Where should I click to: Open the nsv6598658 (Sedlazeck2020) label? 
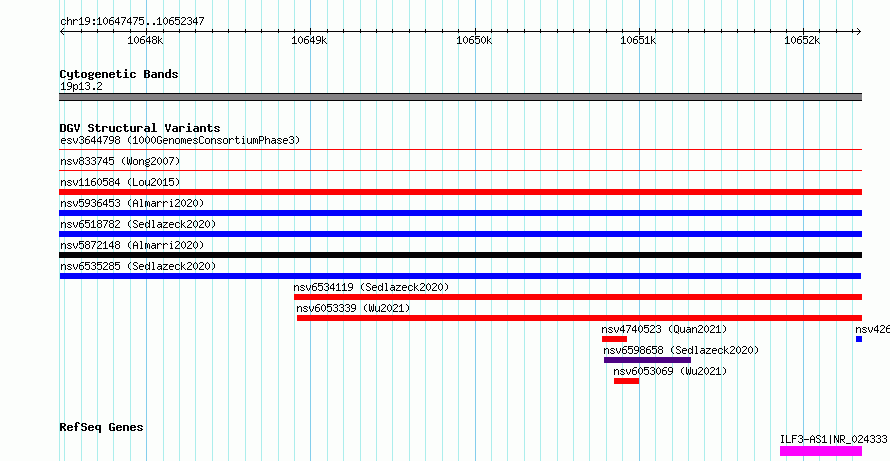[x=681, y=350]
